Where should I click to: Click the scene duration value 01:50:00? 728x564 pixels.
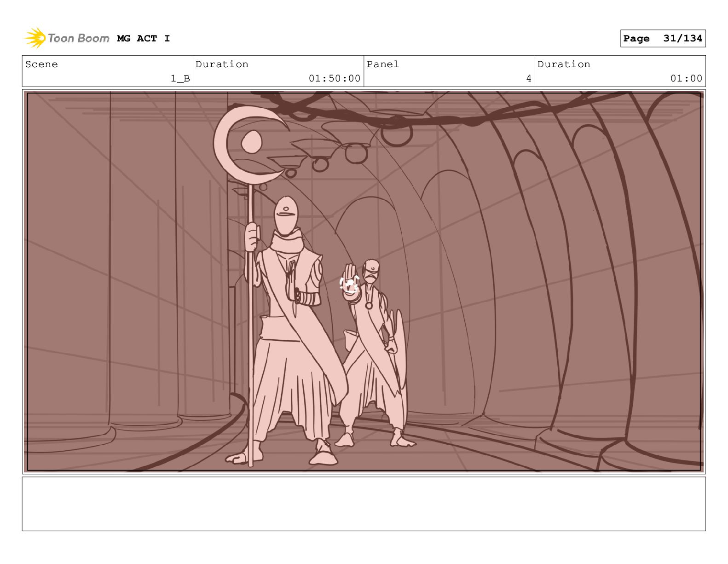334,79
